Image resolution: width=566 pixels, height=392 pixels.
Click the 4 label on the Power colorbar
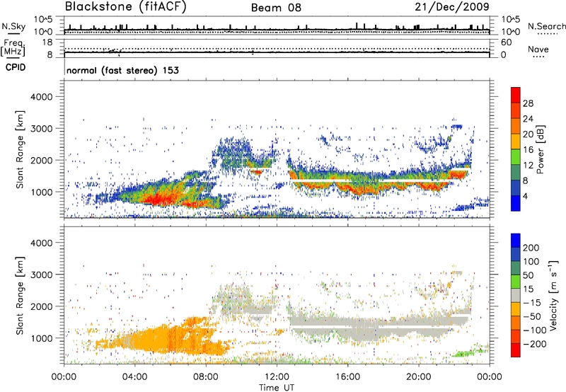click(525, 196)
